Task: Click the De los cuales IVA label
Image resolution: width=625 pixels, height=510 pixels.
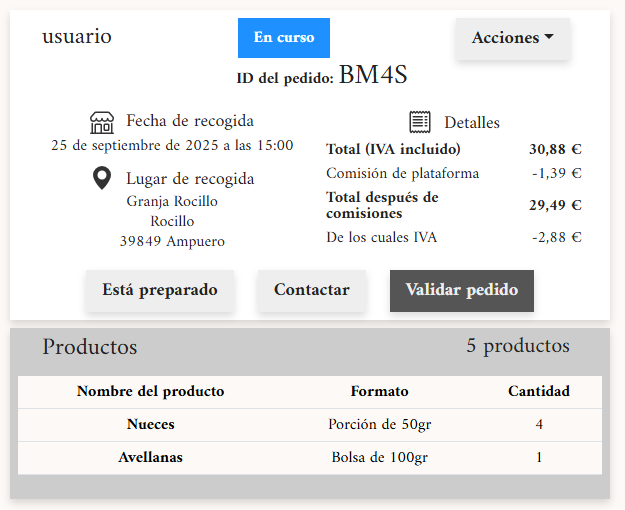Action: click(x=381, y=238)
